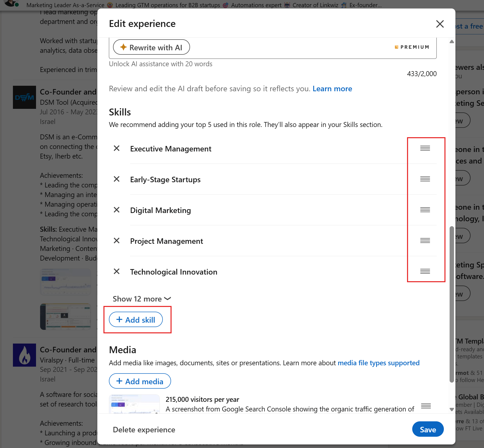Grab the Digital Marketing reorder handle

tap(425, 210)
